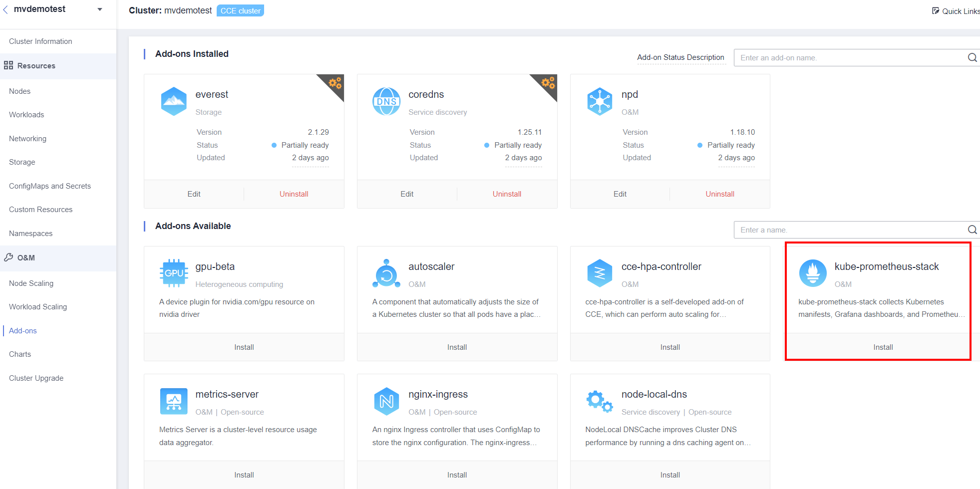The height and width of the screenshot is (489, 980).
Task: Uninstall the coredns add-on
Action: tap(507, 194)
